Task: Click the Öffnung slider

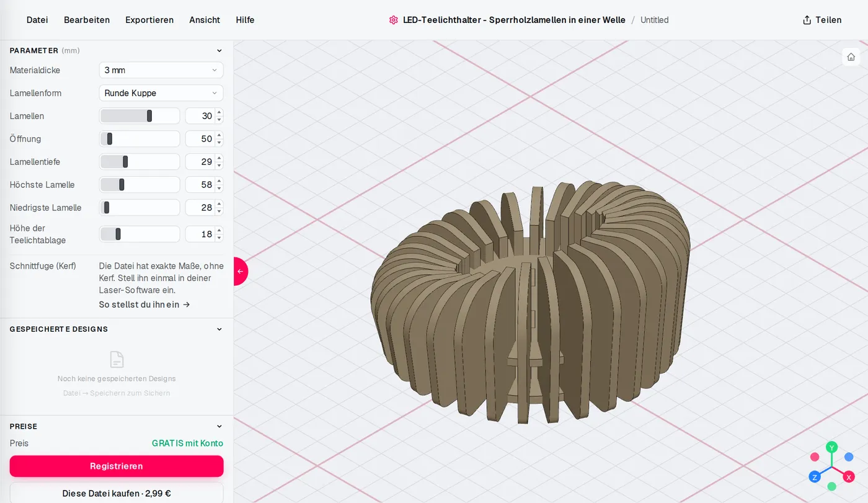Action: [x=139, y=139]
